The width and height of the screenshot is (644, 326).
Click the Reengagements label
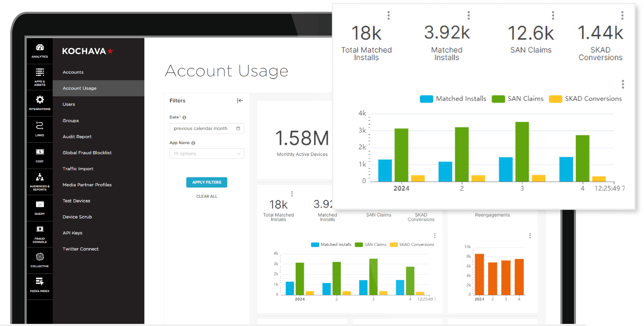coord(492,215)
